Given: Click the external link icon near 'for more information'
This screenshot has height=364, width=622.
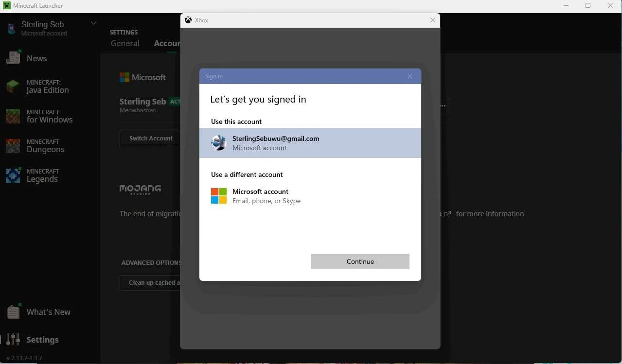Looking at the screenshot, I should click(x=447, y=214).
